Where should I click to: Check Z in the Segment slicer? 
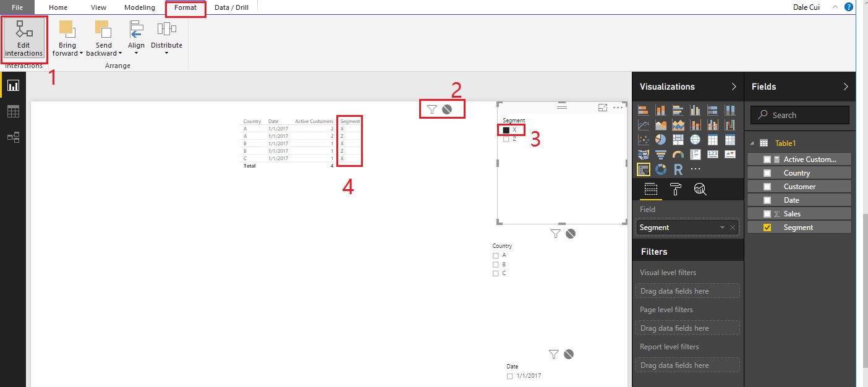click(506, 139)
